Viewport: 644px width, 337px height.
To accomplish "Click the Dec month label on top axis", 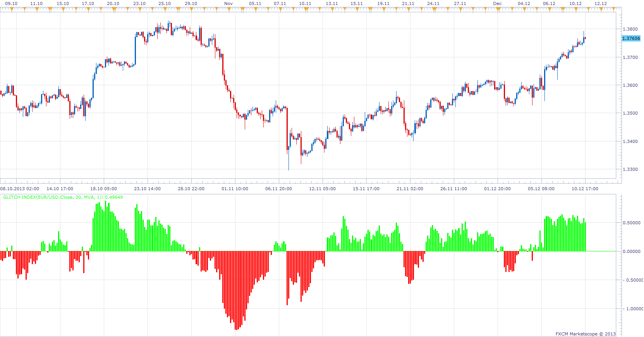I will click(x=497, y=3).
